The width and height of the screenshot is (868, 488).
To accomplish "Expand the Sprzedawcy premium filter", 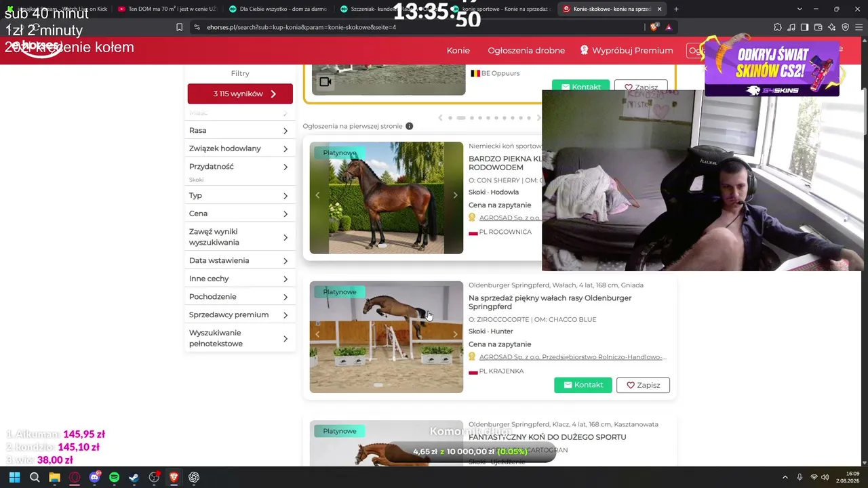I will tap(240, 314).
